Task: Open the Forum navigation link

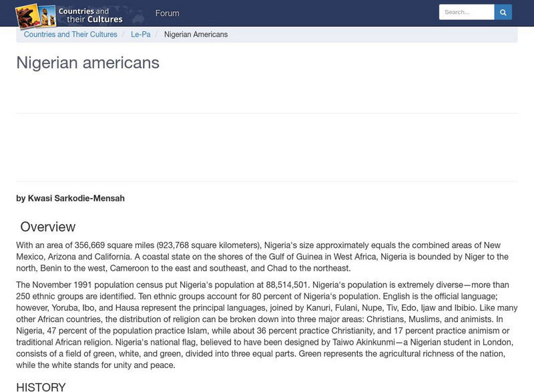Action: pos(167,13)
